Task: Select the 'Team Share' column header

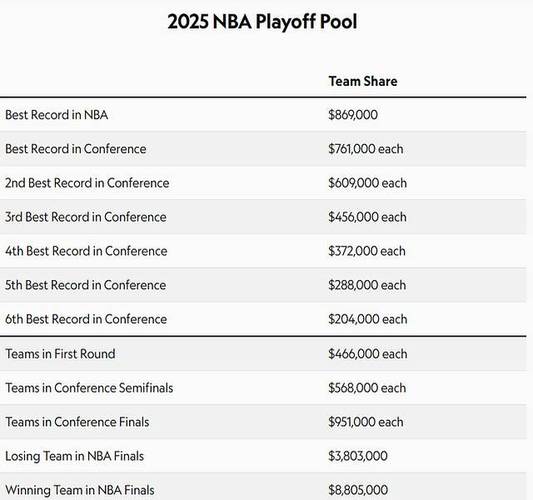Action: 363,81
